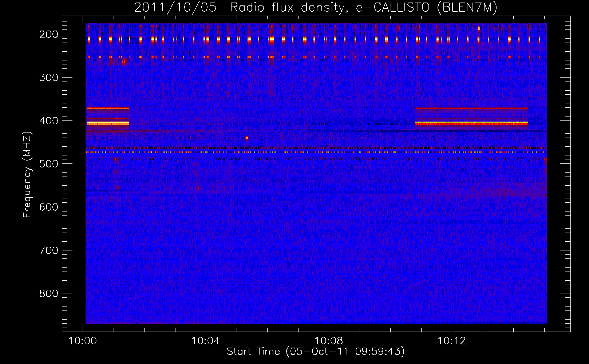Click the 'Frequency (MHZ)' axis label
Viewport: 589px width, 364px height.
pyautogui.click(x=27, y=175)
